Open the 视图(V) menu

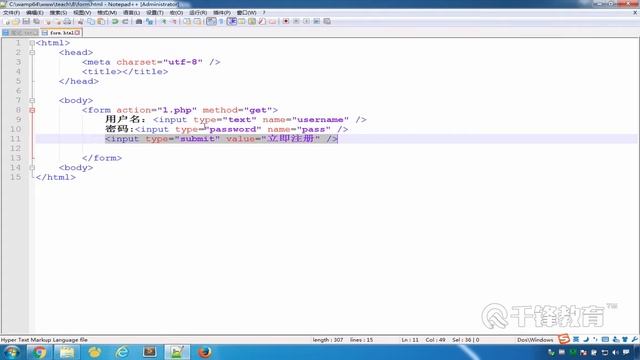pyautogui.click(x=82, y=13)
